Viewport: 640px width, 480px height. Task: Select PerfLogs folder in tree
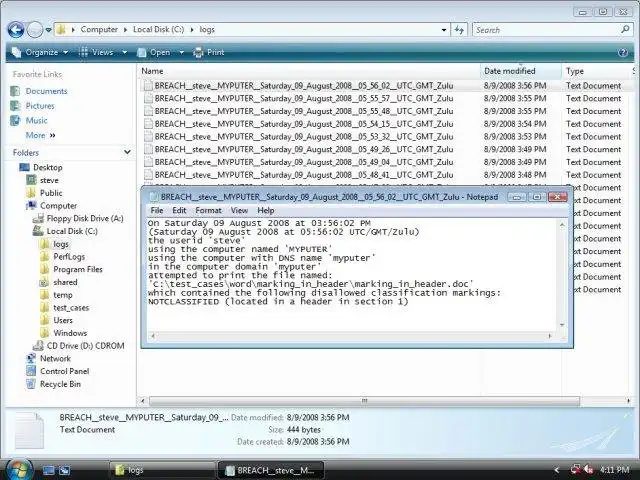(69, 257)
